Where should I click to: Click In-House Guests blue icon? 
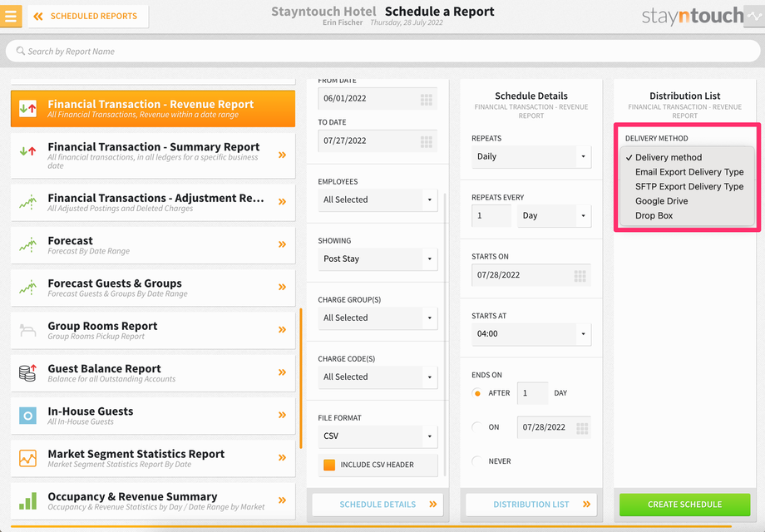(27, 416)
